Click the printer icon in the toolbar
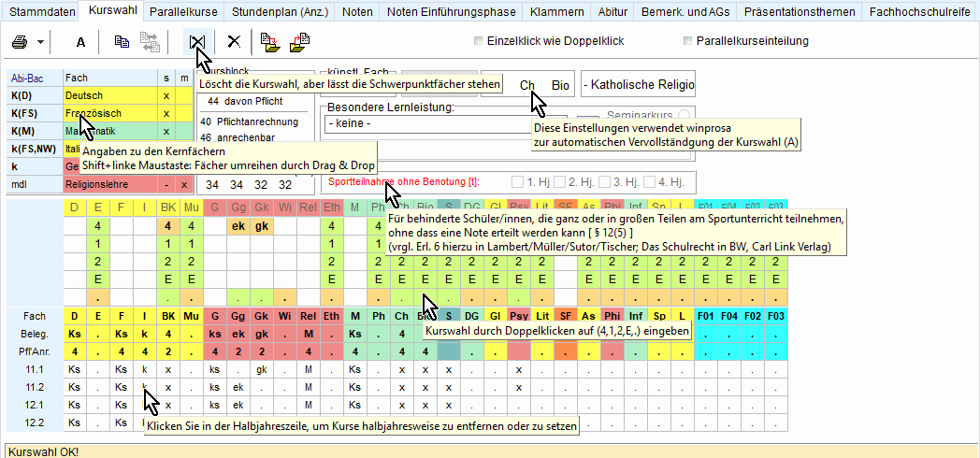This screenshot has width=980, height=458. pyautogui.click(x=20, y=42)
